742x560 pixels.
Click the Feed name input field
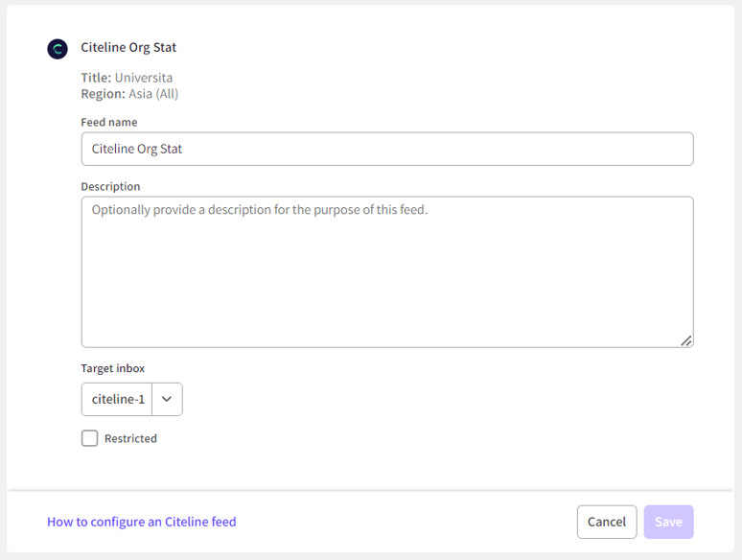coord(387,149)
